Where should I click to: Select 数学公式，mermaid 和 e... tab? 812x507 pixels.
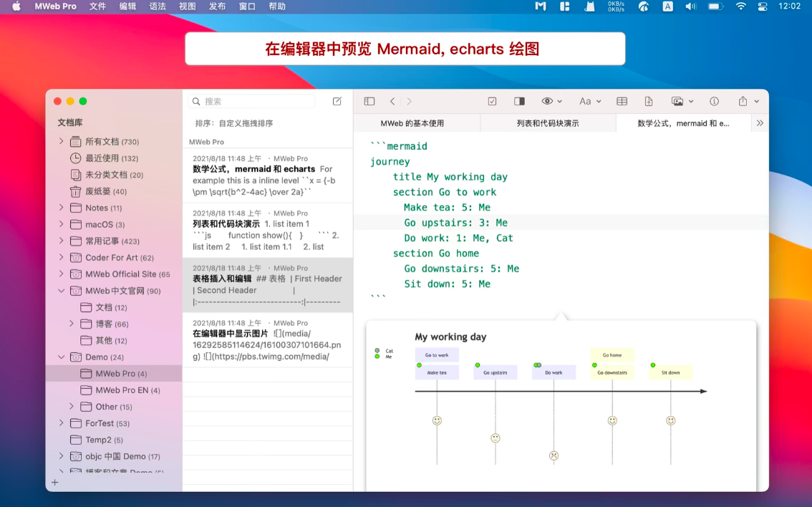(x=683, y=123)
